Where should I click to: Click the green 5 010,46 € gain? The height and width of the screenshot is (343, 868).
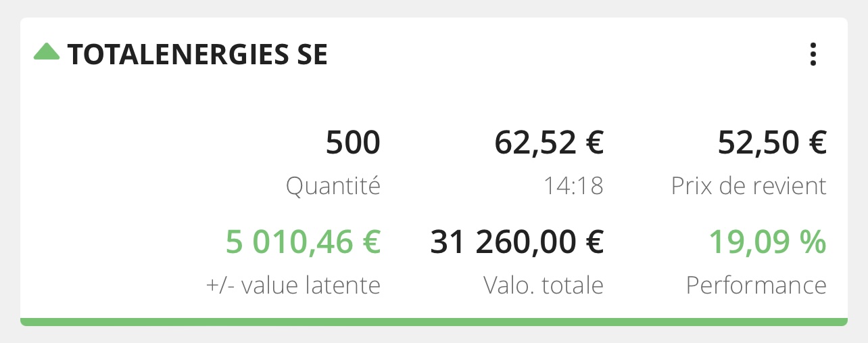303,243
